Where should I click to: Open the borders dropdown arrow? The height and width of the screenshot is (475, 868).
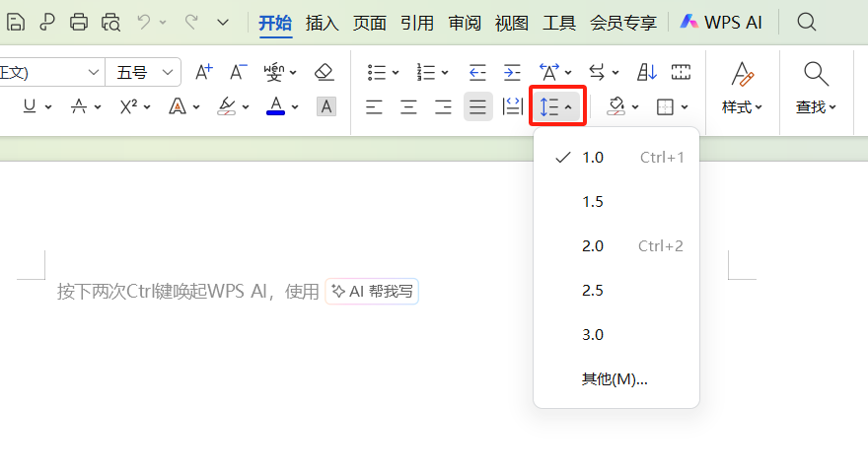pos(685,107)
